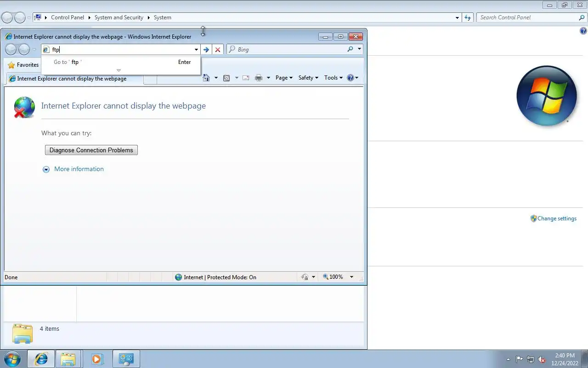This screenshot has width=588, height=368.
Task: Click inside the Bing search box
Action: click(x=290, y=50)
